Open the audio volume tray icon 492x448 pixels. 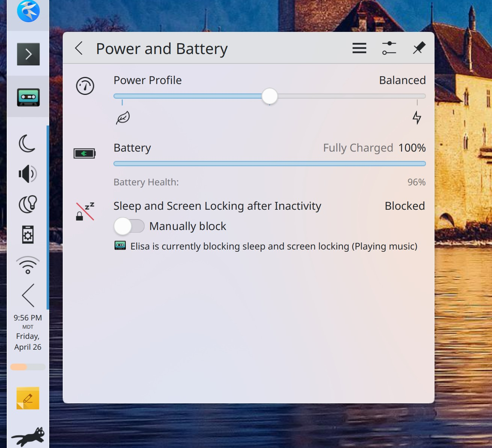[28, 174]
